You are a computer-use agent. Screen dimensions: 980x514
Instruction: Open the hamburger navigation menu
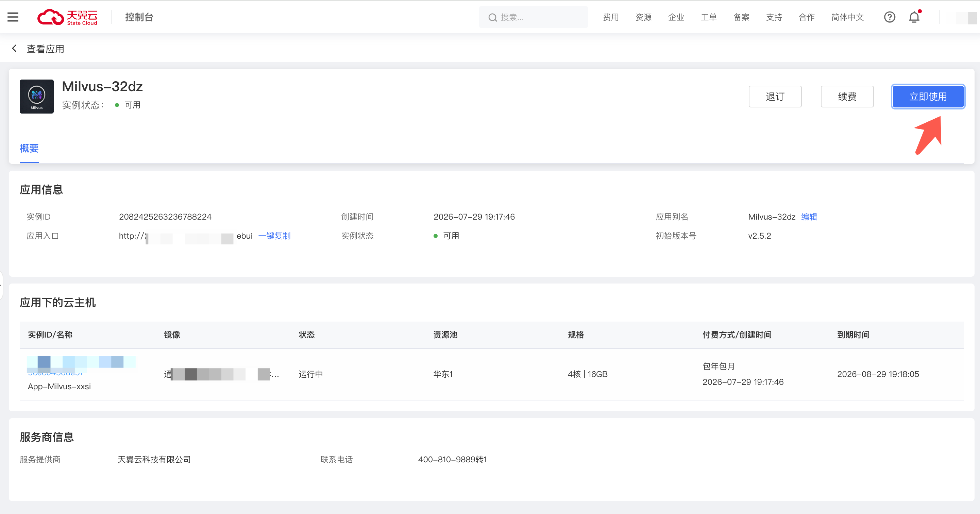[x=13, y=17]
